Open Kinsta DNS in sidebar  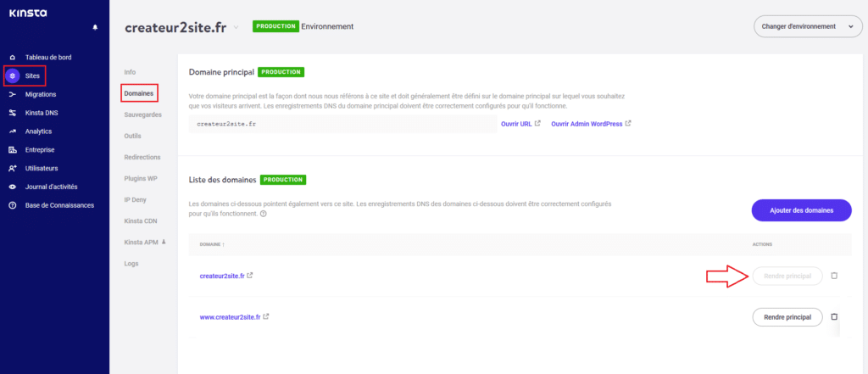click(x=42, y=113)
